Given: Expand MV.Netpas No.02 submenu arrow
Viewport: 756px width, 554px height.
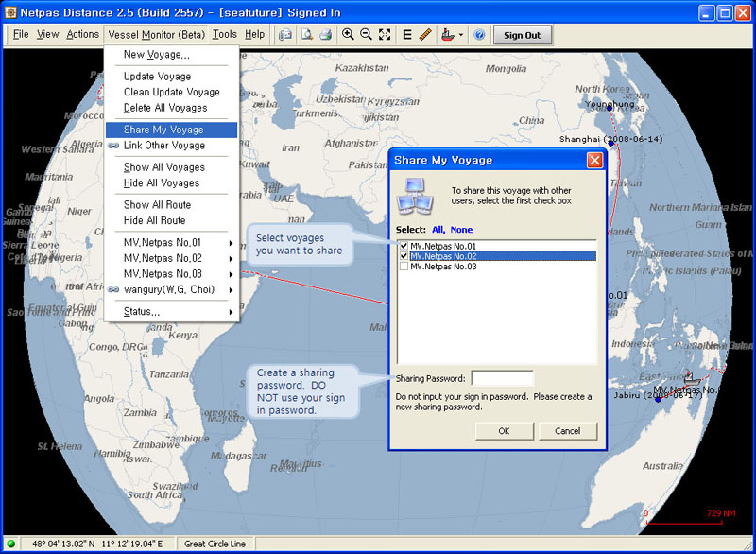Looking at the screenshot, I should pos(231,259).
